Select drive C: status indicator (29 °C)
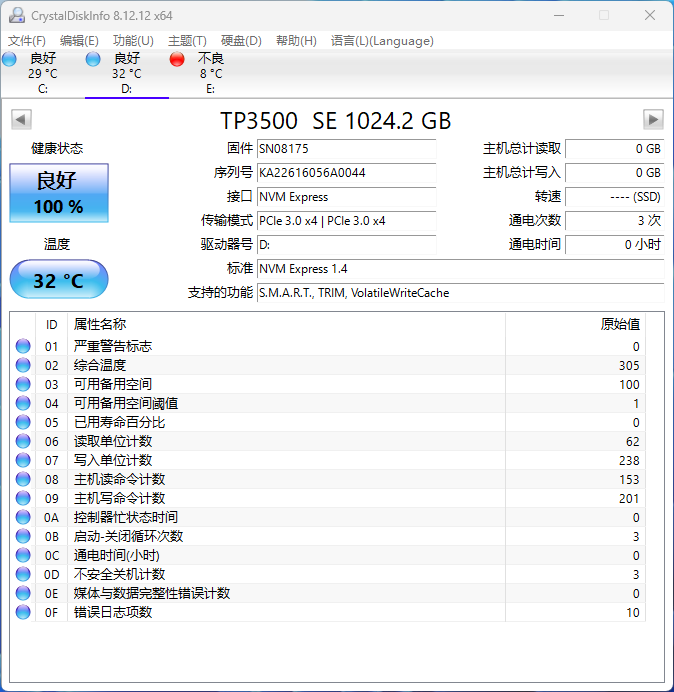 click(43, 73)
